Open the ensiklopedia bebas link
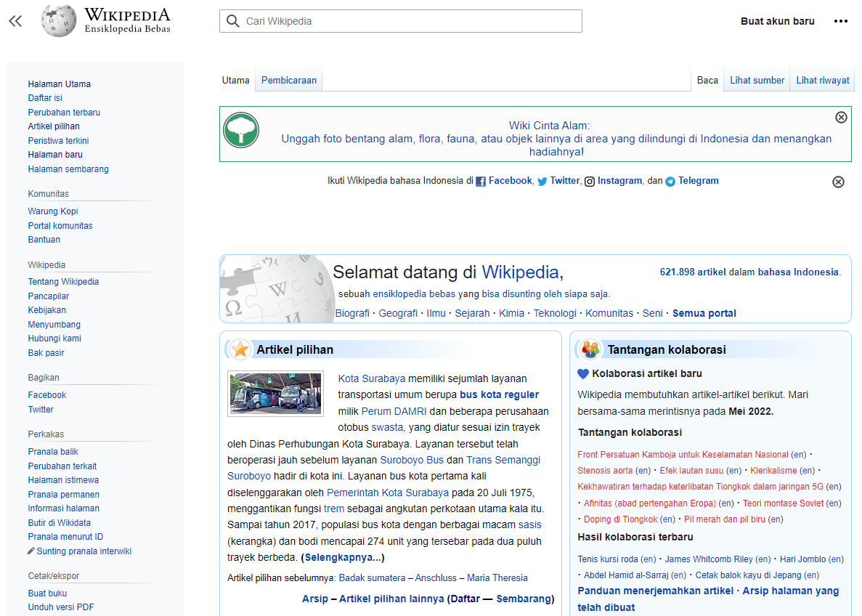The height and width of the screenshot is (616, 862). pos(414,293)
